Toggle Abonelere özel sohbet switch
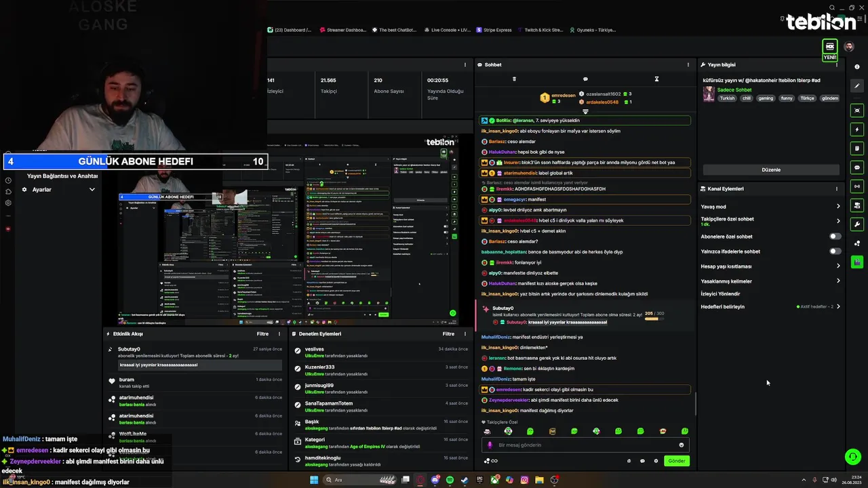The image size is (868, 488). 835,237
